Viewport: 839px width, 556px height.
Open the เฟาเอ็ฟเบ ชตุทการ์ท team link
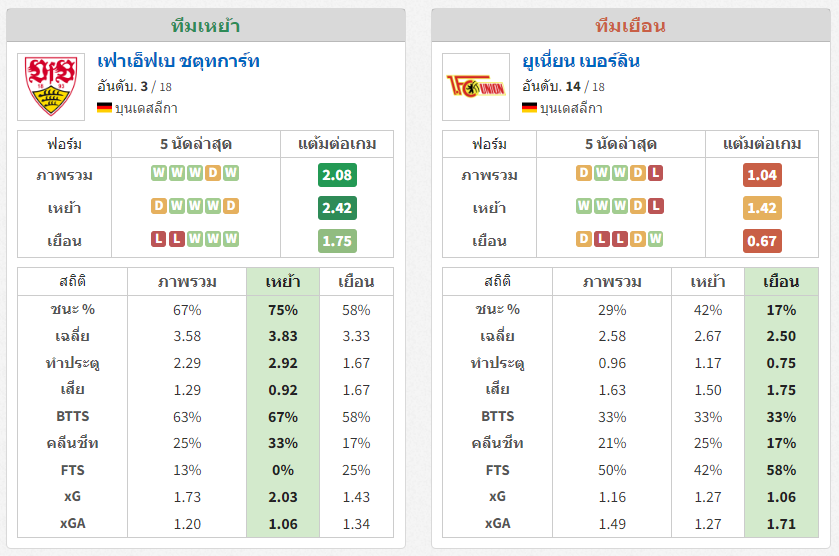coord(178,62)
